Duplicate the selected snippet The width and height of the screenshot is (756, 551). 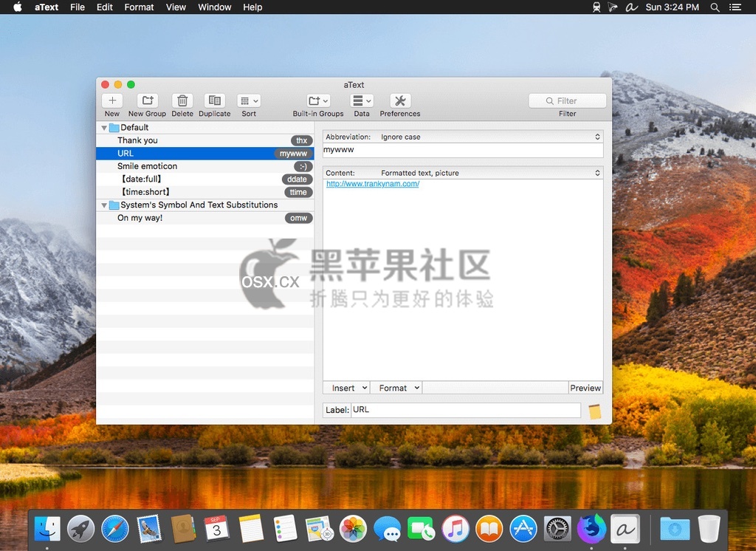click(x=215, y=101)
